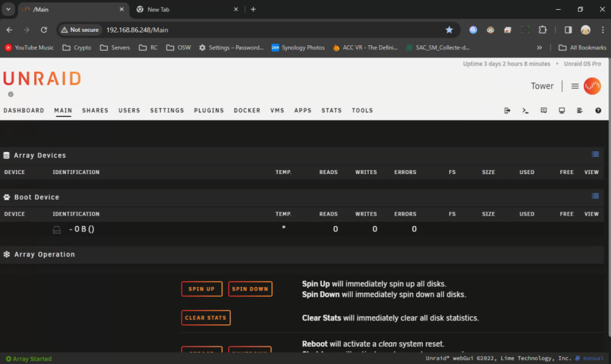Show more bookmarks with the double chevron
611x364 pixels.
click(x=540, y=48)
